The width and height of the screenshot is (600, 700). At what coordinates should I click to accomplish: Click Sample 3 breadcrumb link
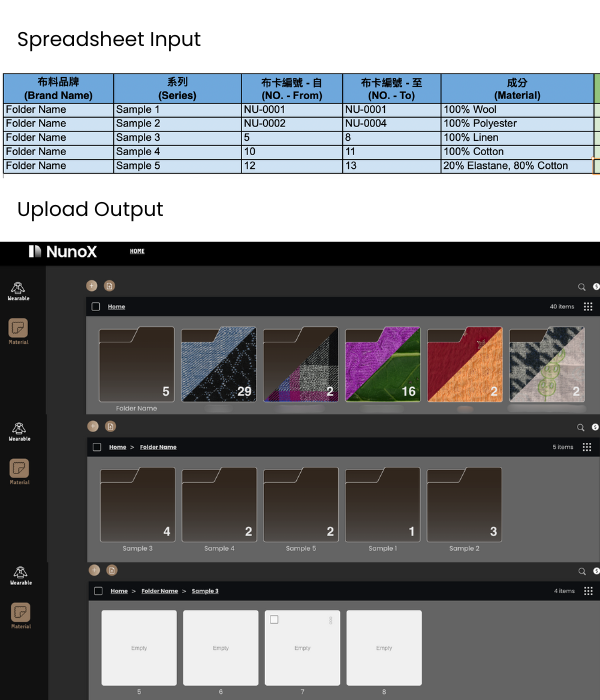(205, 591)
